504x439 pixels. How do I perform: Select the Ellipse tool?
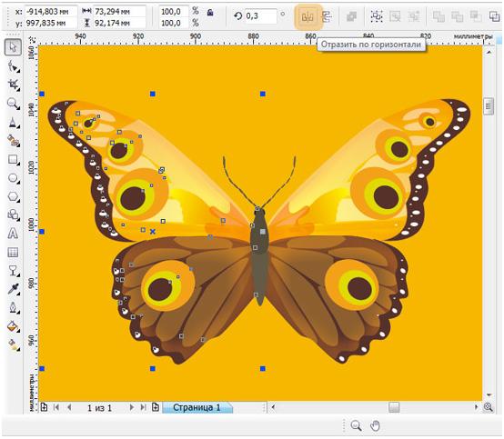tap(13, 178)
